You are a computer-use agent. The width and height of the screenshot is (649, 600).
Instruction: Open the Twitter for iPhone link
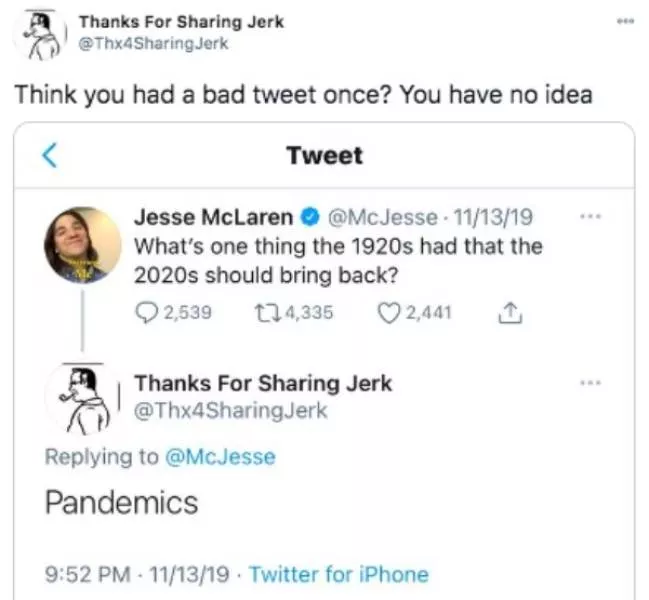point(338,574)
